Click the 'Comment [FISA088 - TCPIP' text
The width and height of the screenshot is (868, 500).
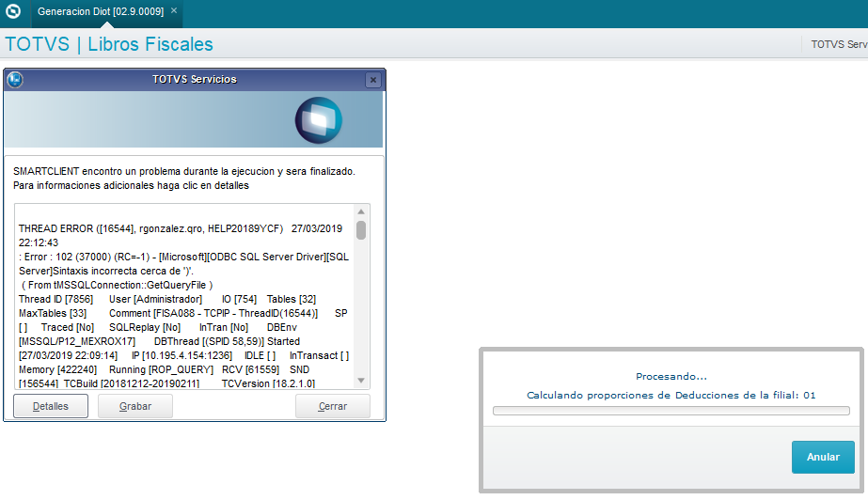coord(213,313)
